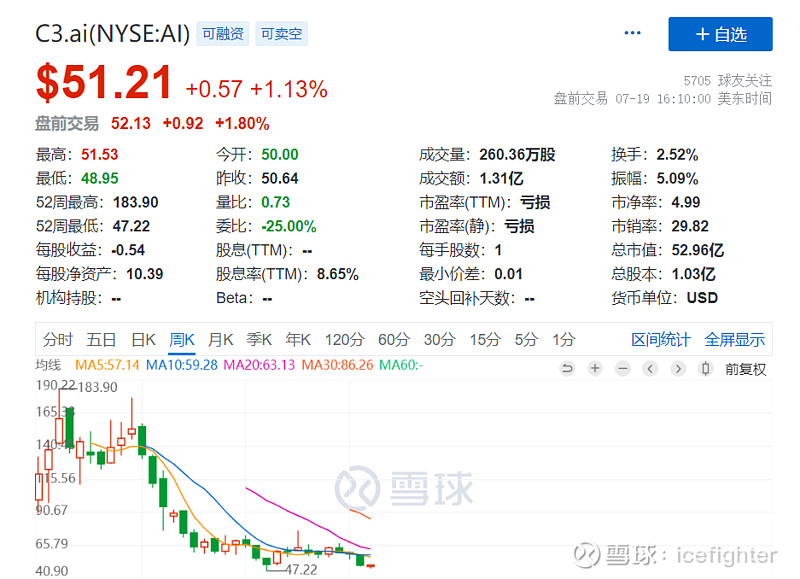This screenshot has width=800, height=579.
Task: Click the 股息率(TTM) value 8.65%
Action: click(x=338, y=274)
